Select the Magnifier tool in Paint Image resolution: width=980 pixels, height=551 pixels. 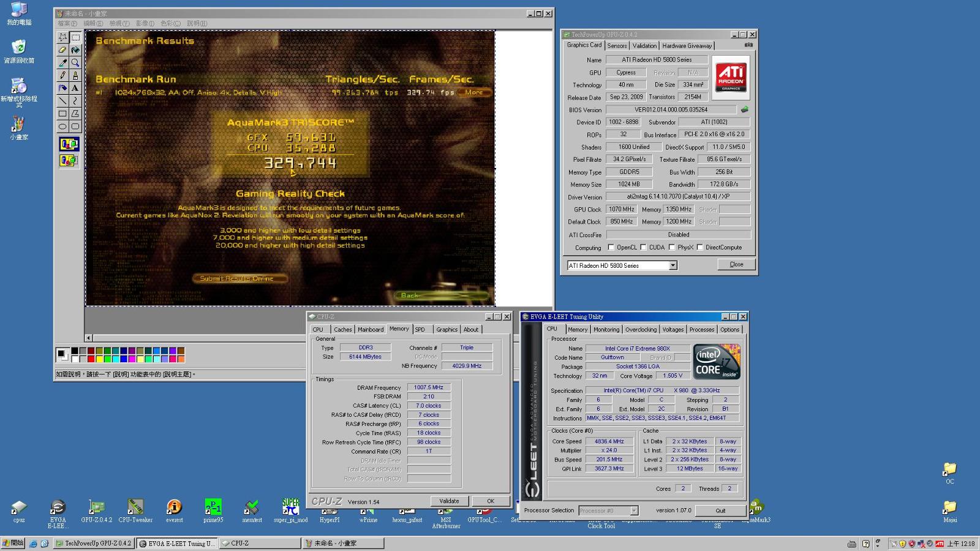tap(75, 63)
